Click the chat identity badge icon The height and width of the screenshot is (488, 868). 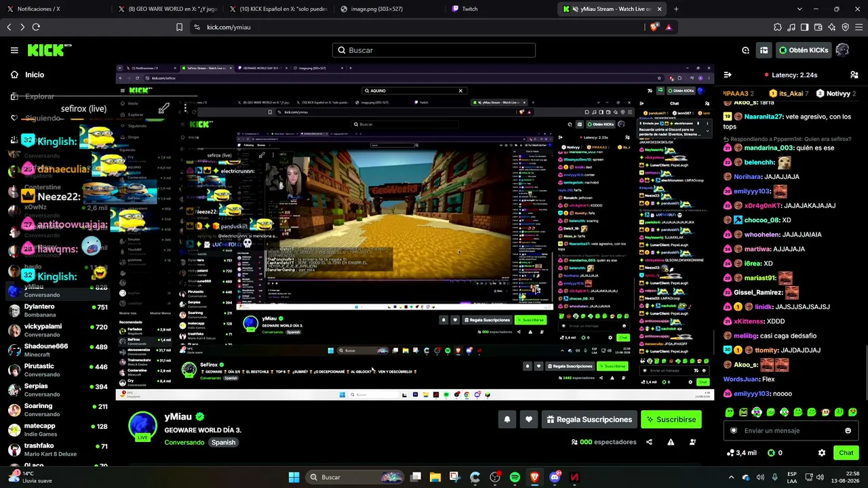point(733,430)
